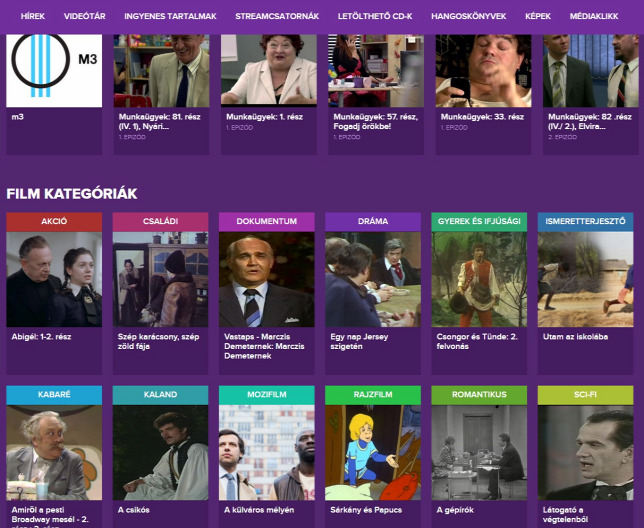Open Szép karácsony film thumbnail
The image size is (644, 528).
pyautogui.click(x=161, y=279)
